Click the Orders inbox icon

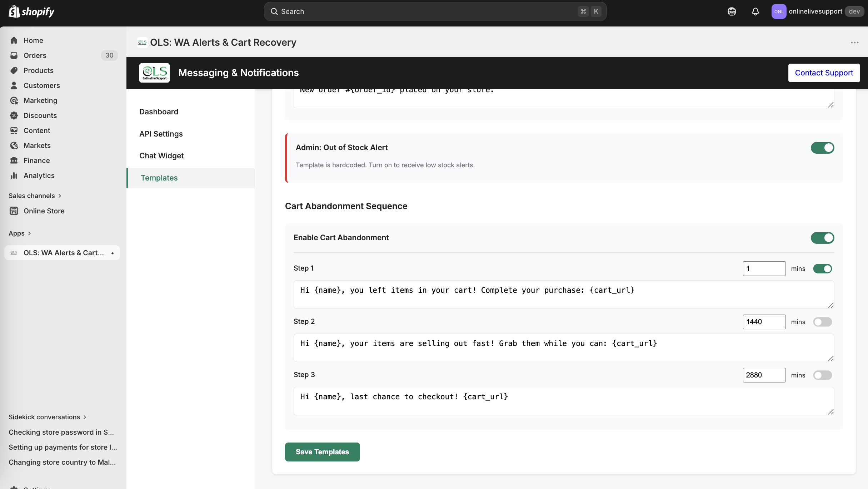(x=14, y=55)
